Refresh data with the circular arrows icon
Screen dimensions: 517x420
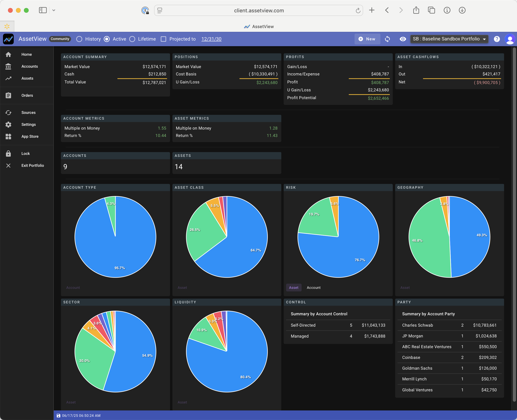click(x=387, y=39)
